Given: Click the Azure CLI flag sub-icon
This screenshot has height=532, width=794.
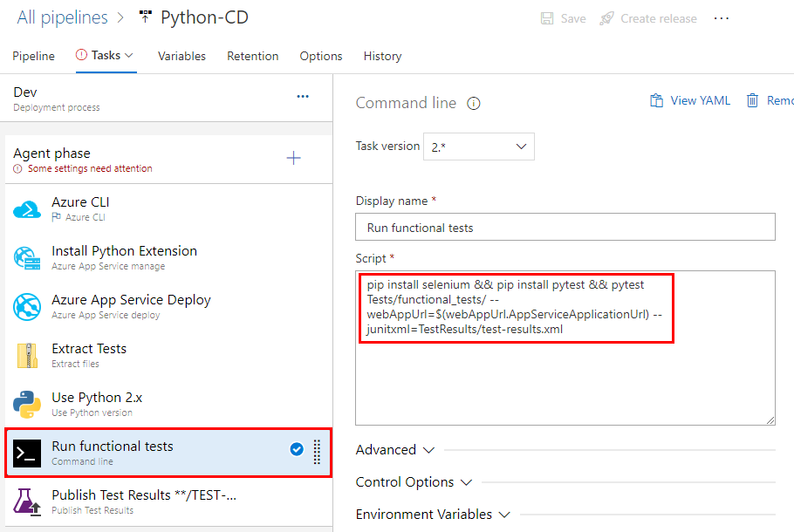Looking at the screenshot, I should (56, 217).
